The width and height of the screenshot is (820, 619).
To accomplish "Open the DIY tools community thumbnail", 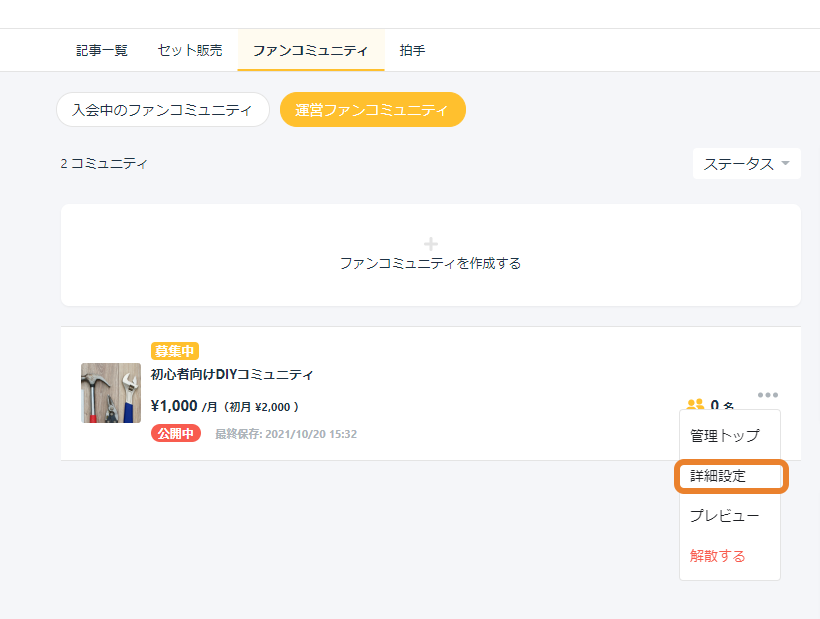I will pyautogui.click(x=111, y=393).
